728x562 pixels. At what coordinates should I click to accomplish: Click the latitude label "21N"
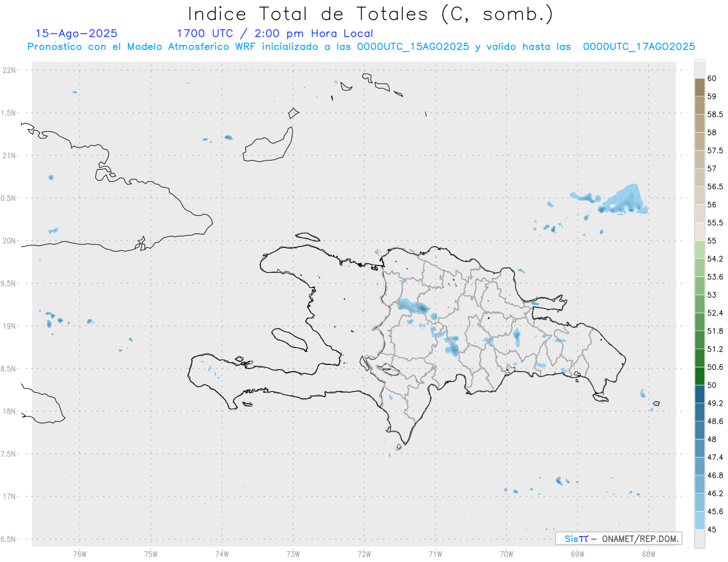coord(10,155)
